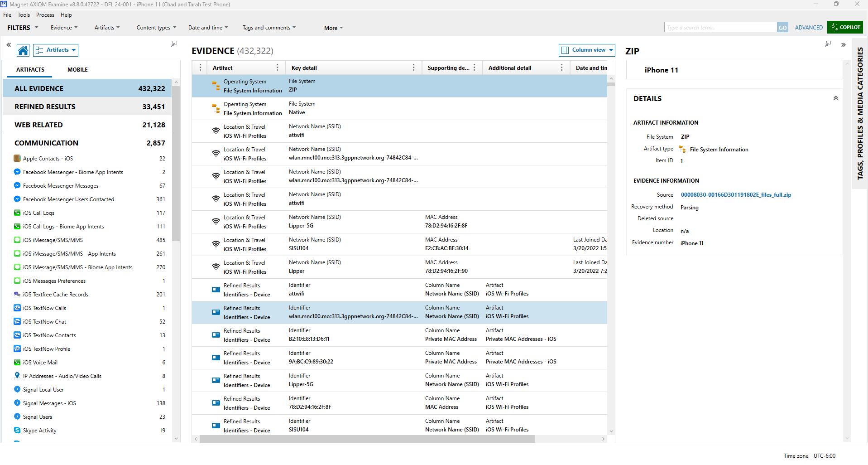Click the pin icon in details panel
Image resolution: width=868 pixels, height=465 pixels.
click(x=828, y=44)
